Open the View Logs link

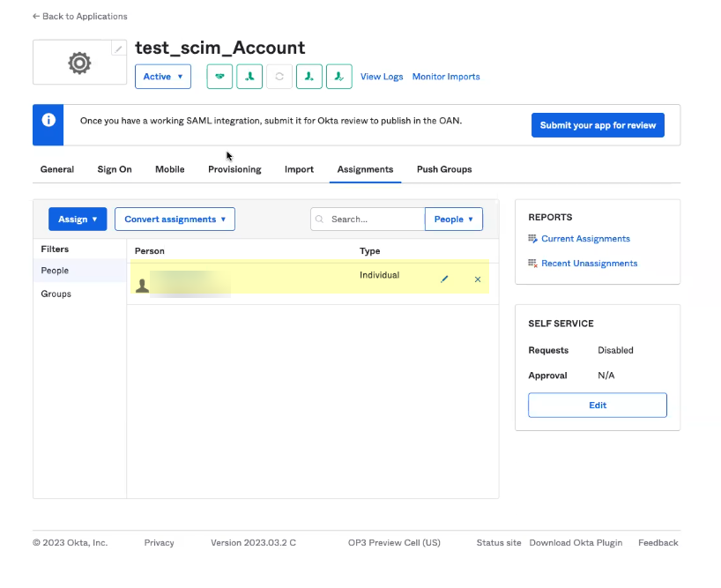[x=382, y=77]
